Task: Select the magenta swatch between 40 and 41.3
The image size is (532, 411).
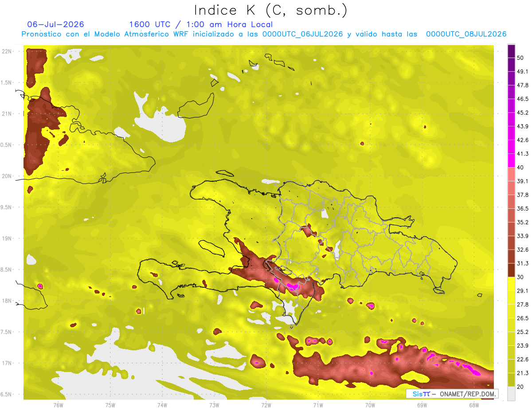Action: (x=511, y=160)
